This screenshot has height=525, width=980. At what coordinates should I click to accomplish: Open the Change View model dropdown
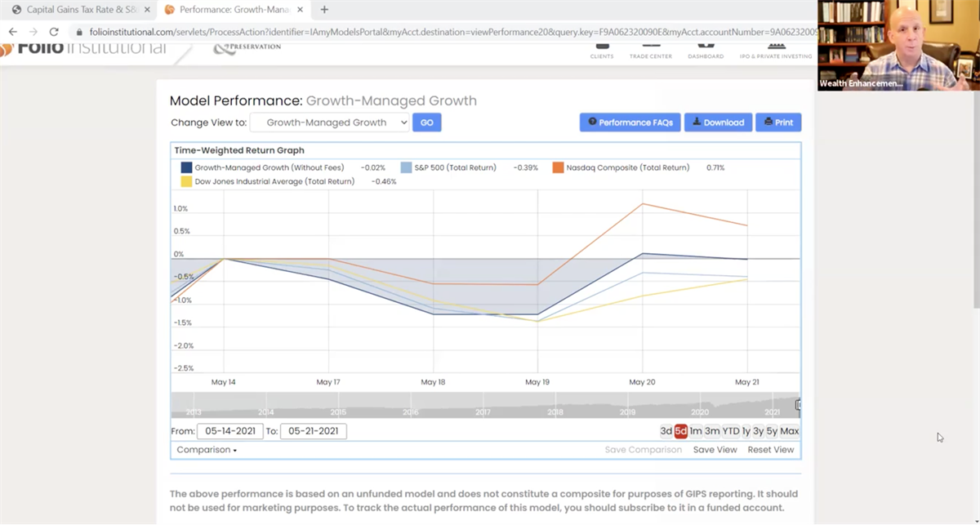point(329,122)
